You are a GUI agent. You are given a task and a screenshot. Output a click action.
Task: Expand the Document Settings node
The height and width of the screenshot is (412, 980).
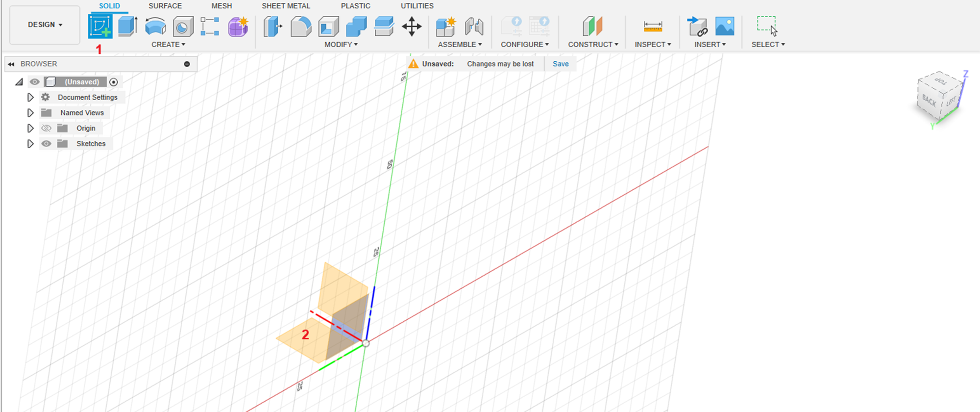point(30,97)
